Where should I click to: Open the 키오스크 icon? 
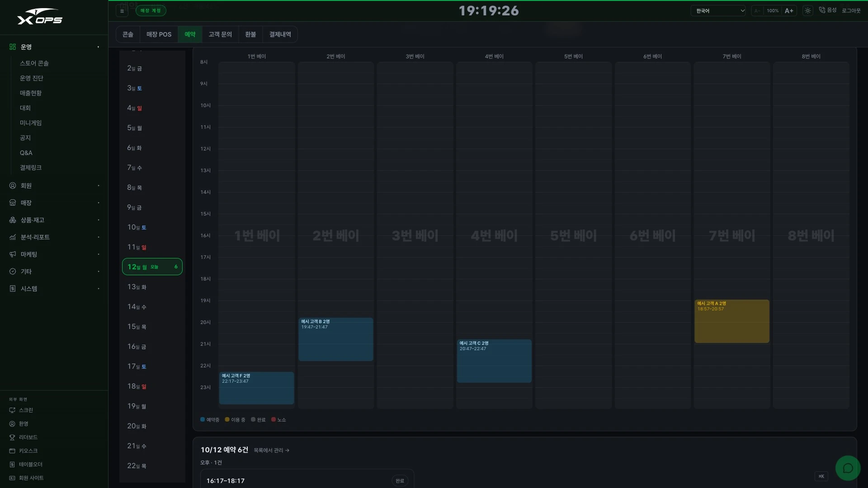(12, 451)
